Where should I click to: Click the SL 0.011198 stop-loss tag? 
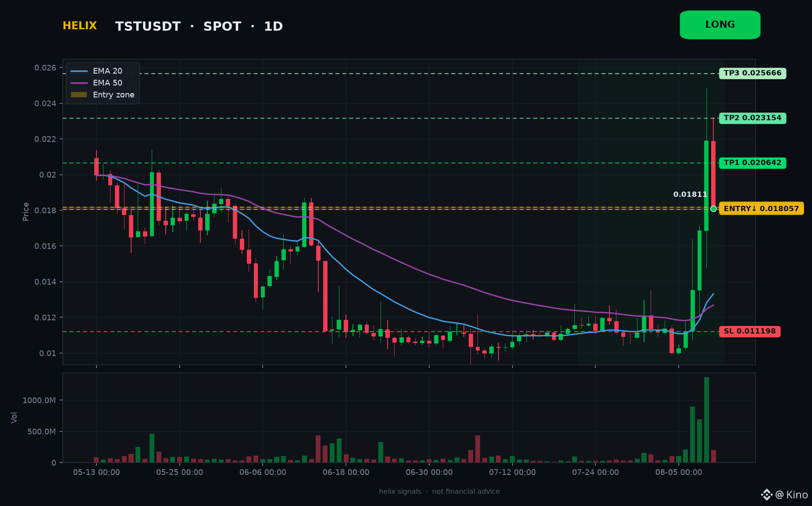[x=750, y=331]
